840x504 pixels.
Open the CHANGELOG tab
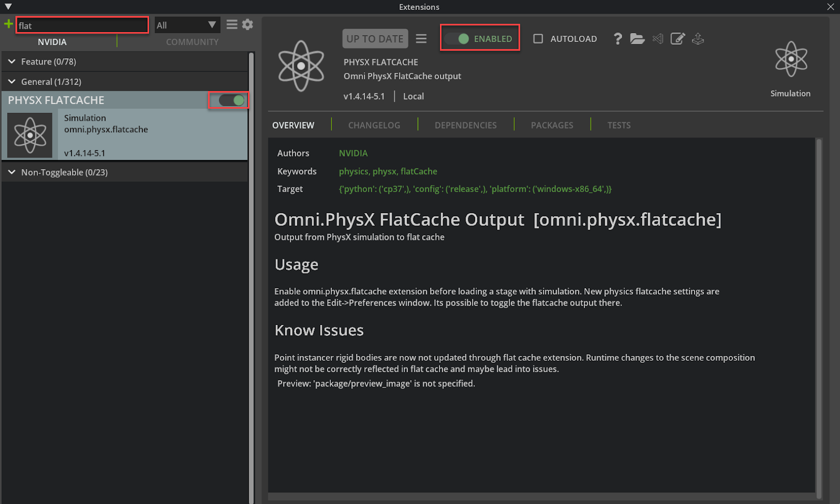tap(374, 125)
